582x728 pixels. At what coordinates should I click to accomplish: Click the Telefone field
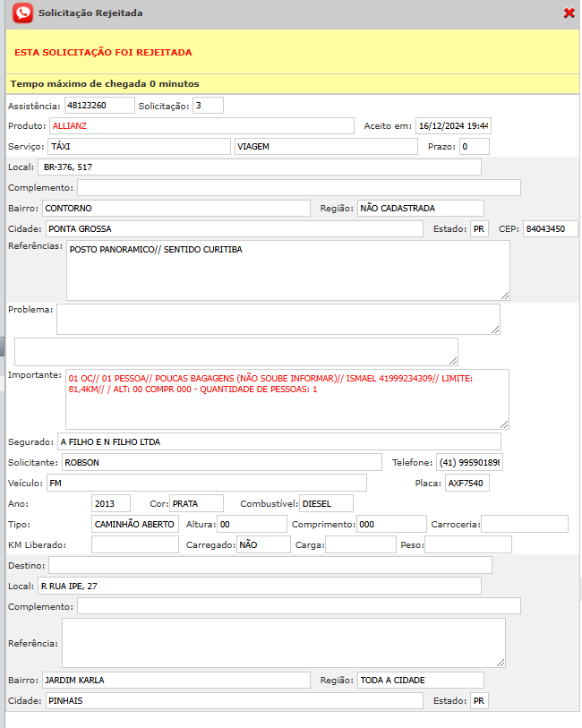469,462
